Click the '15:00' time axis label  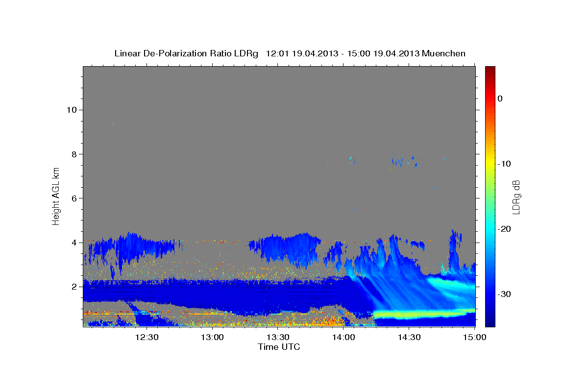click(x=474, y=337)
